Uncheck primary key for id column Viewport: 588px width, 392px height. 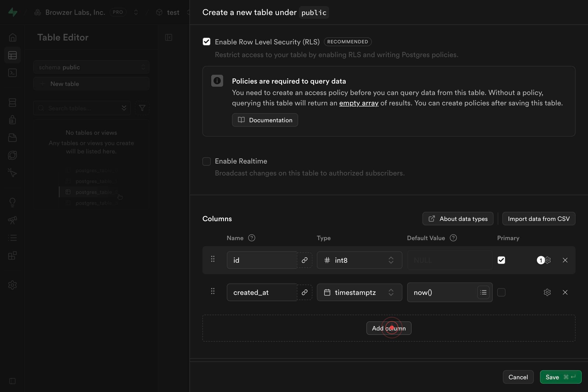pos(501,260)
